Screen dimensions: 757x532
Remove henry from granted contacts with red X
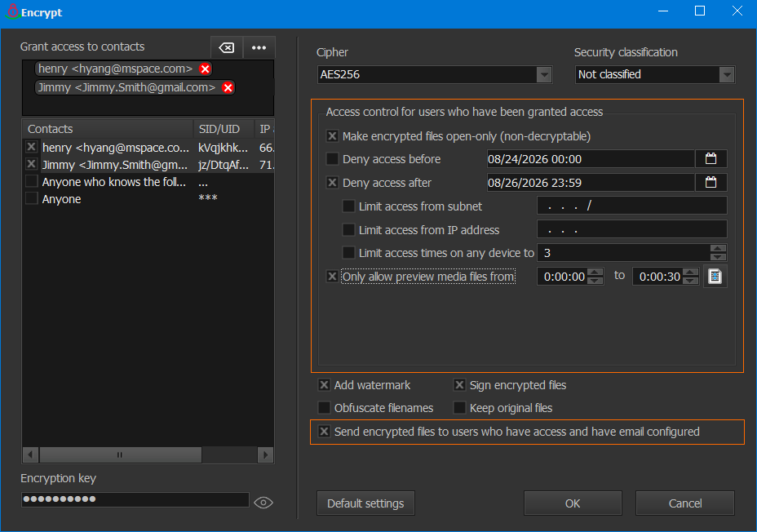coord(205,69)
